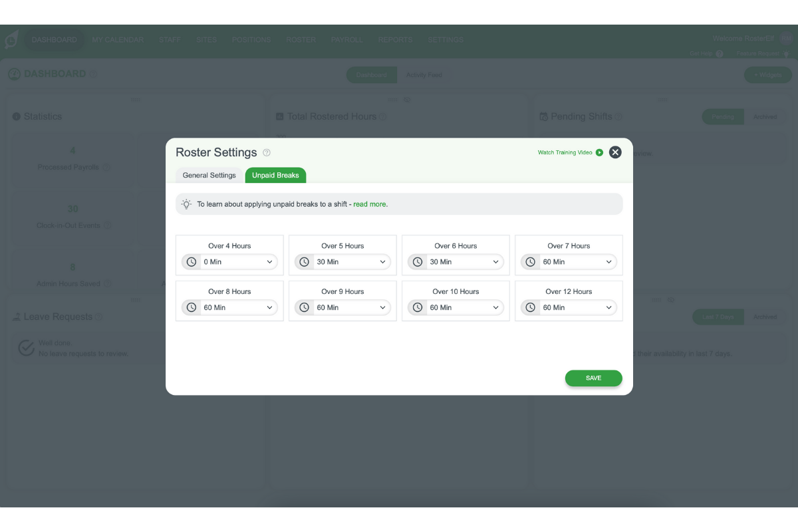Screen dimensions: 798x532
Task: Expand the Over 10 Hours duration dropdown
Action: coord(464,308)
